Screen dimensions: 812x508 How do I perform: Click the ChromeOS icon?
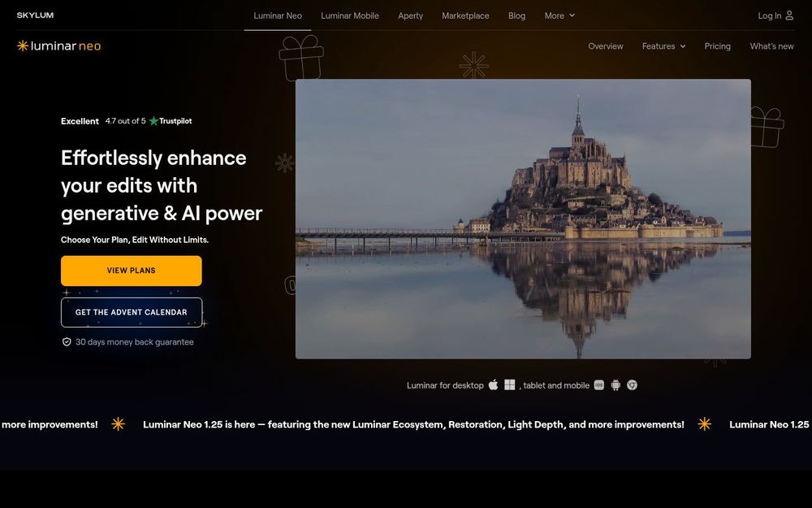[632, 385]
